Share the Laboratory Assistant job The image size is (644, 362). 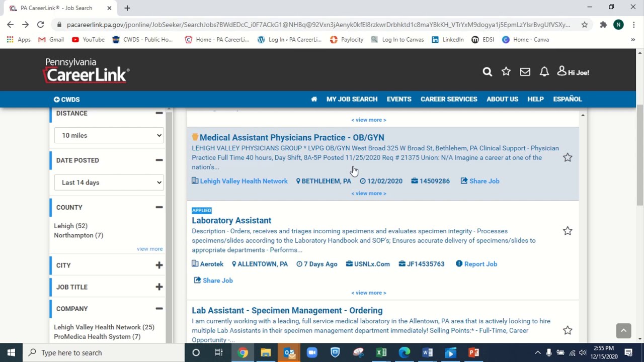pos(213,281)
